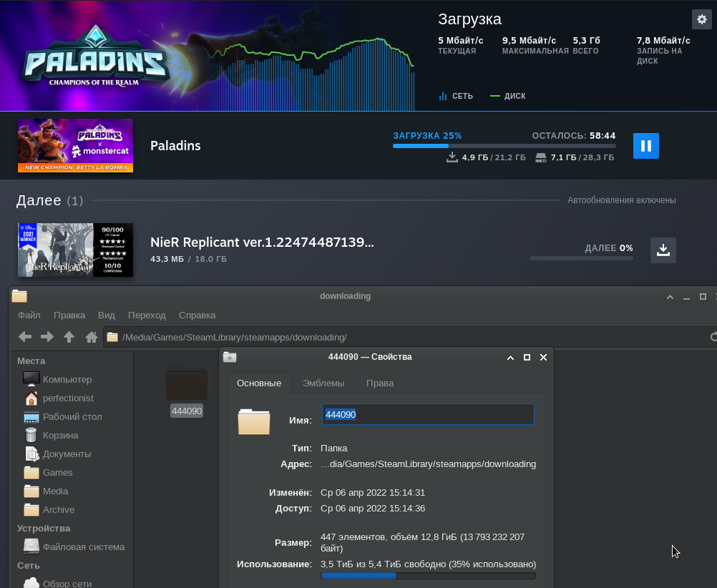Switch to the Права tab

tap(379, 383)
